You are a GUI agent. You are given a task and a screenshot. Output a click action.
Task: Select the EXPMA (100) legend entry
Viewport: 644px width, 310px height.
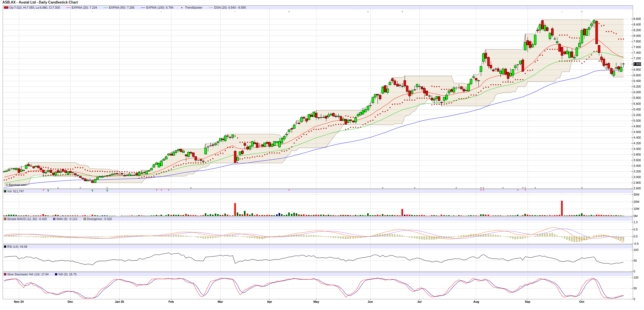pyautogui.click(x=159, y=8)
